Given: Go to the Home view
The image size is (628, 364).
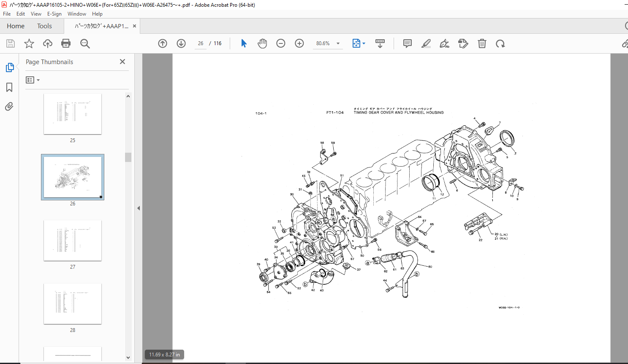Looking at the screenshot, I should pos(16,26).
